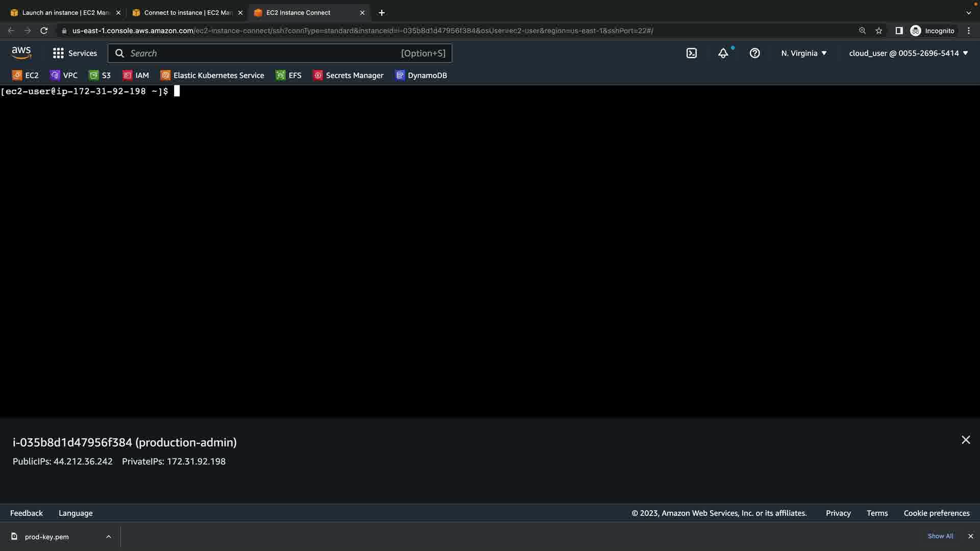Bookmark this page with the star icon
This screenshot has height=551, width=980.
click(x=879, y=31)
